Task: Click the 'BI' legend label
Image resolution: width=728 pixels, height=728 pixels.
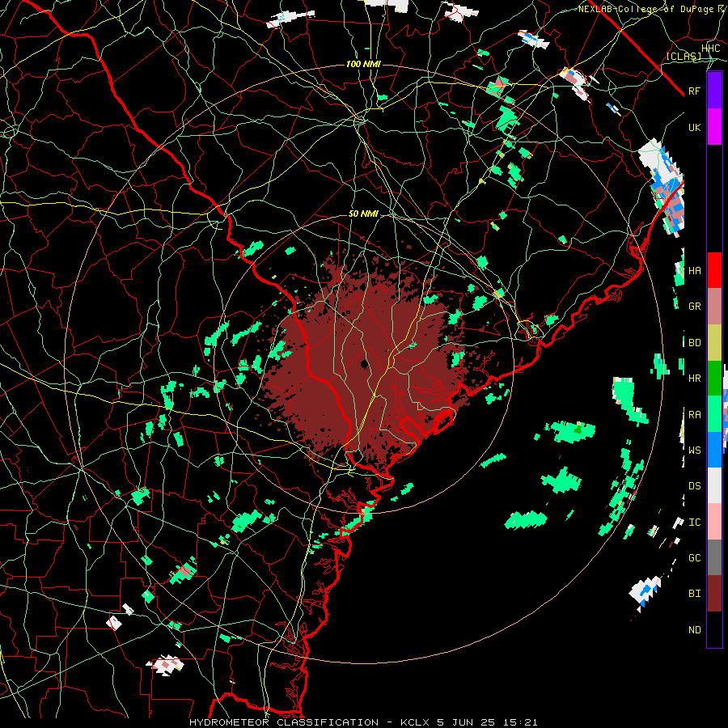Action: click(695, 594)
